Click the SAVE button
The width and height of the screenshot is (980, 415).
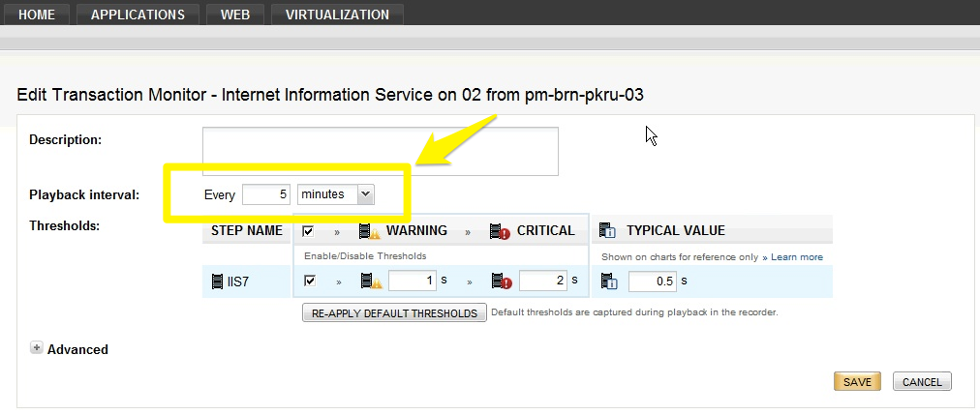[x=857, y=381]
